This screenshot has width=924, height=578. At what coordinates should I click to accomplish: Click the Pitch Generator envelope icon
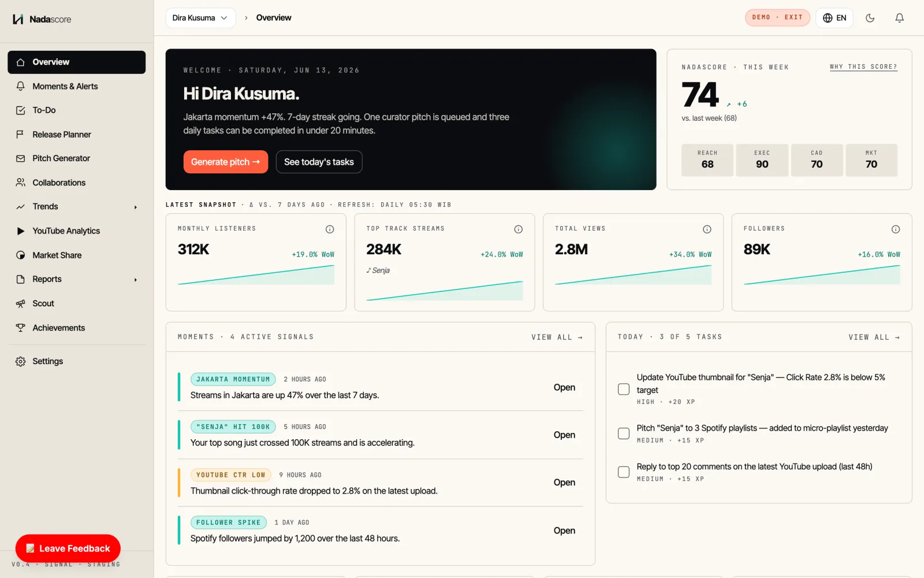pyautogui.click(x=21, y=158)
